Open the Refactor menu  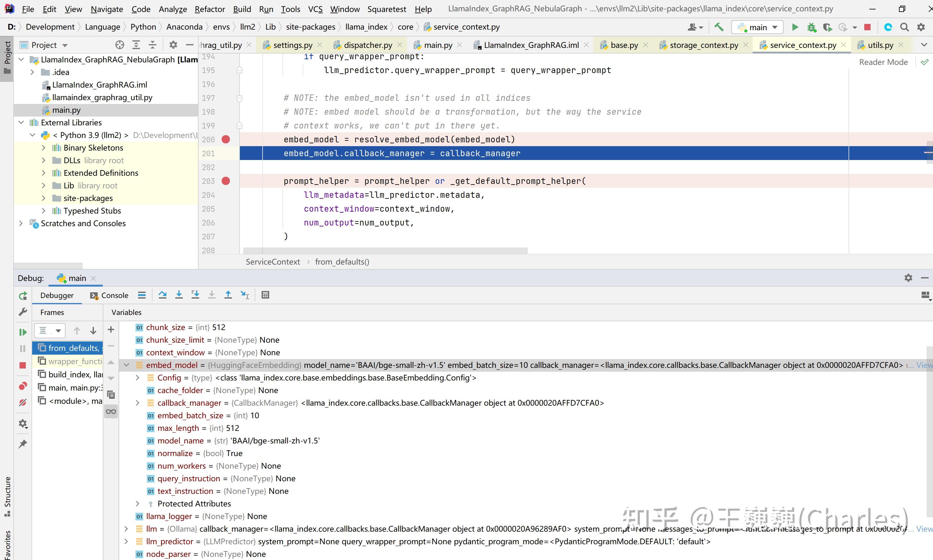point(210,9)
